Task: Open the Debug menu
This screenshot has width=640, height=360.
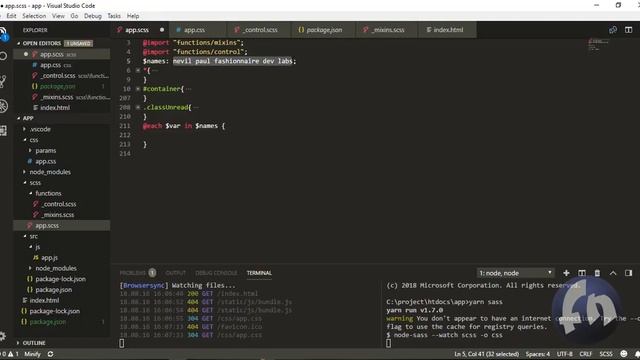Action: (93, 16)
